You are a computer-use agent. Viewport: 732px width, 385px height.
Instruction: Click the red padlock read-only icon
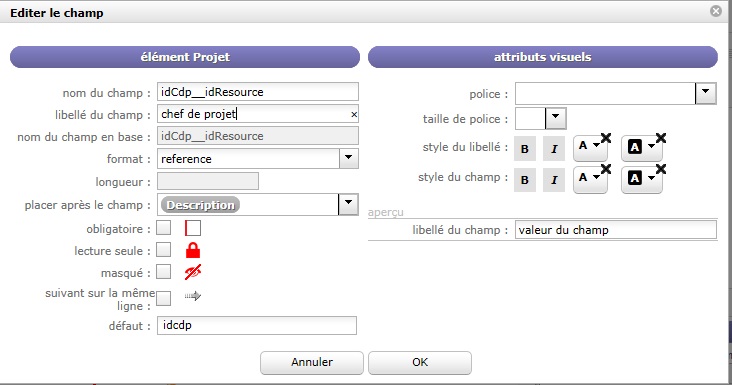[193, 251]
